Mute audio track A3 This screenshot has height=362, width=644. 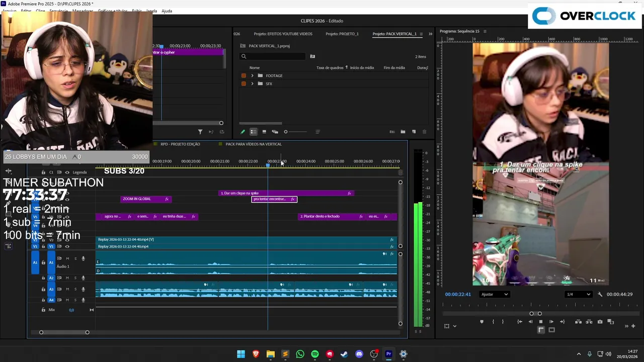[x=67, y=289]
